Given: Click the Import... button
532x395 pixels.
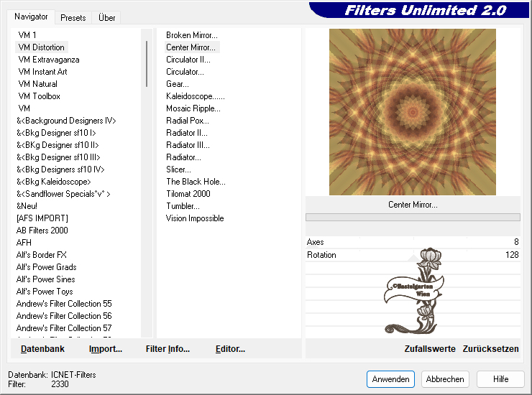Looking at the screenshot, I should [106, 349].
